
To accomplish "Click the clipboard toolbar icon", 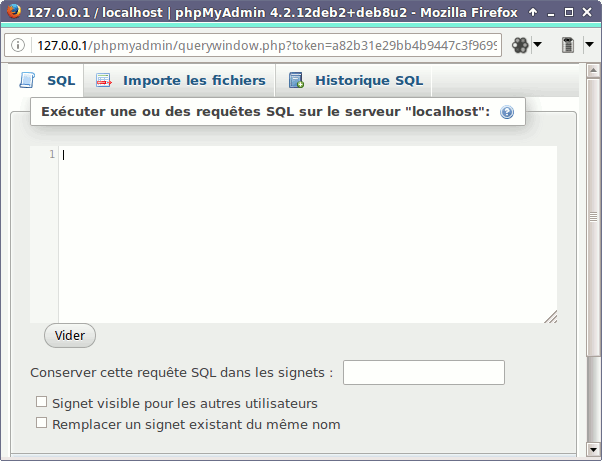I will pos(568,45).
